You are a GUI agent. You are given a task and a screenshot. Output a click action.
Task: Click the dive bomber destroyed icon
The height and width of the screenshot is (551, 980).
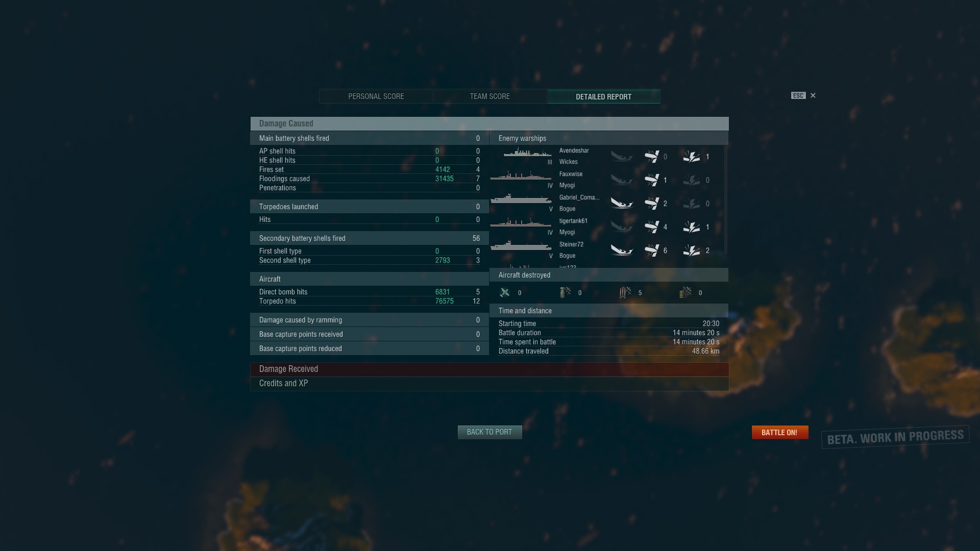pos(565,292)
